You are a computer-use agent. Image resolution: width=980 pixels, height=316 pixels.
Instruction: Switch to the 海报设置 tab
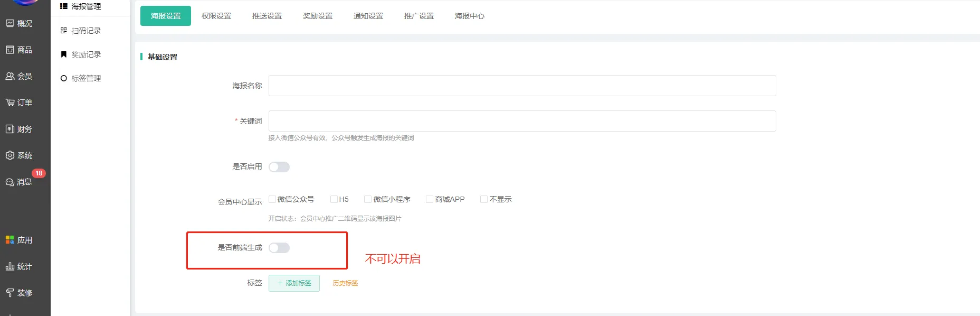click(x=166, y=16)
